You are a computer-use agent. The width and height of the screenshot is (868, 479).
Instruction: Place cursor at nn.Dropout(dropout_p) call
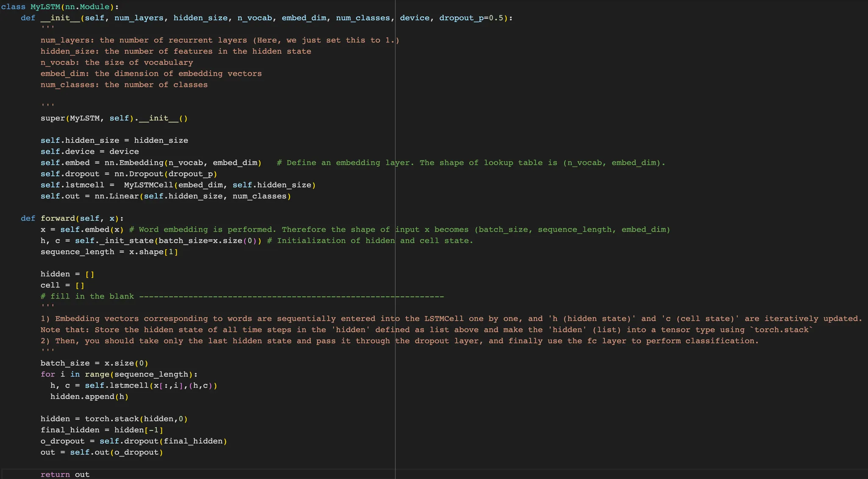(165, 174)
